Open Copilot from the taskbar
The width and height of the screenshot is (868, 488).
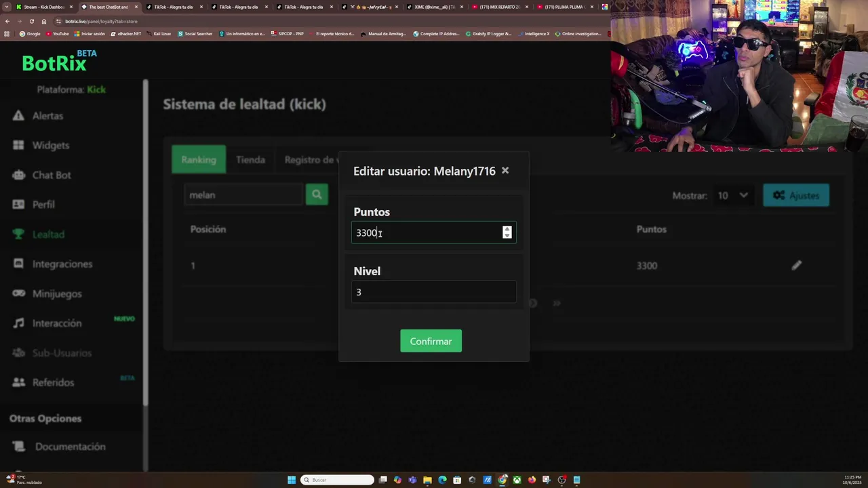pyautogui.click(x=397, y=480)
